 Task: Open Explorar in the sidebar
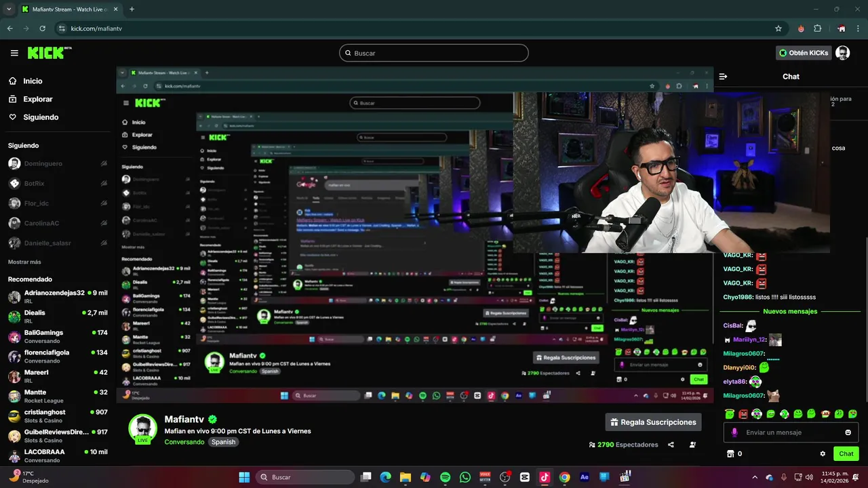click(37, 99)
